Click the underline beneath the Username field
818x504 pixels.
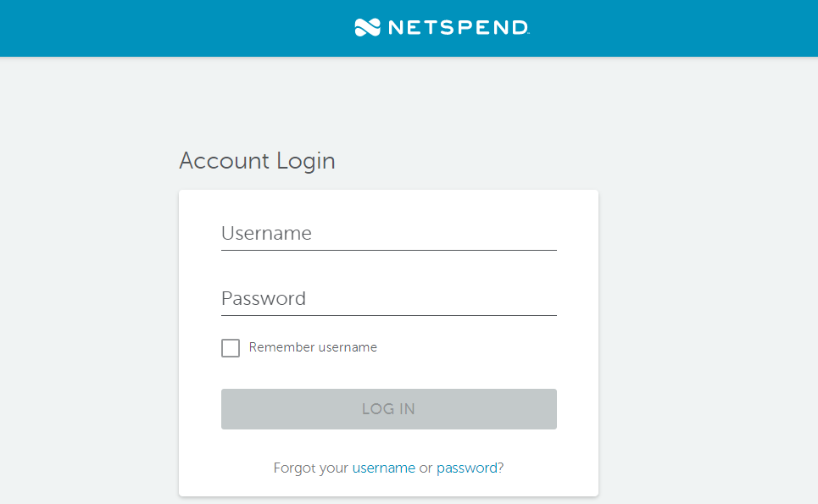[388, 250]
